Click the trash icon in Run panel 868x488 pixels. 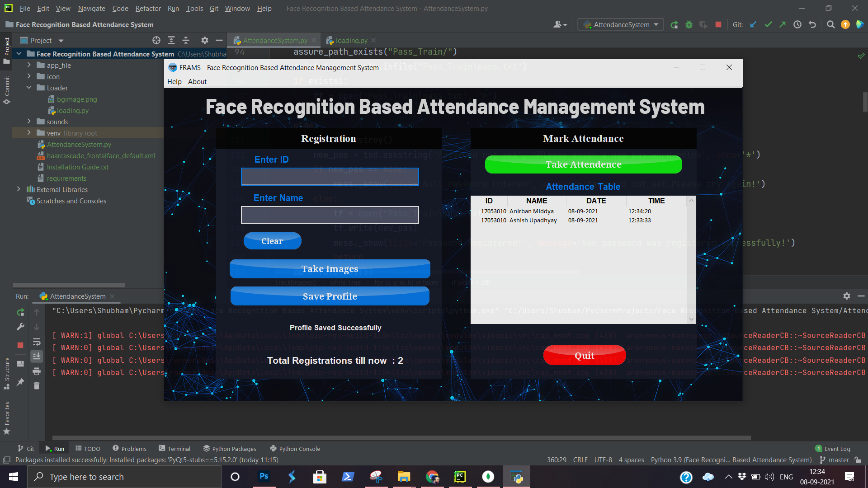37,385
